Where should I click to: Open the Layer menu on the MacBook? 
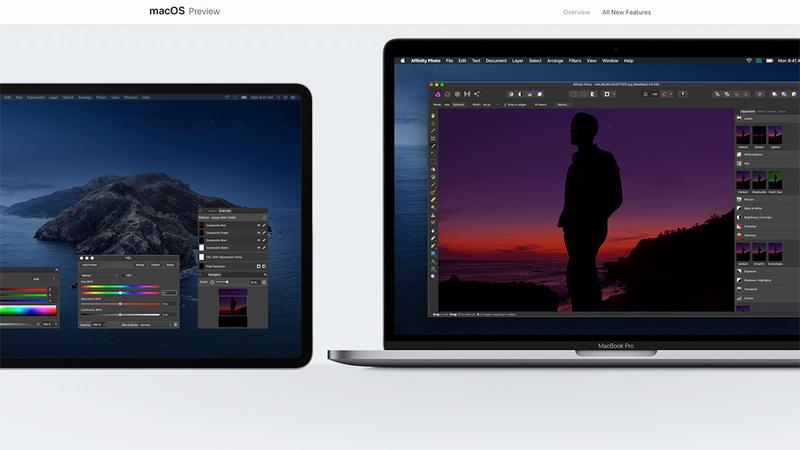click(x=518, y=61)
